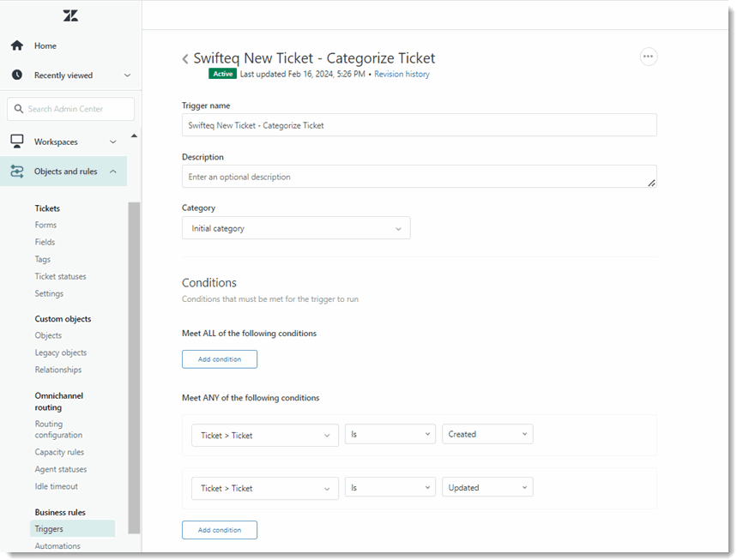Screen dimensions: 737x560
Task: Open the Fields page
Action: pyautogui.click(x=45, y=242)
